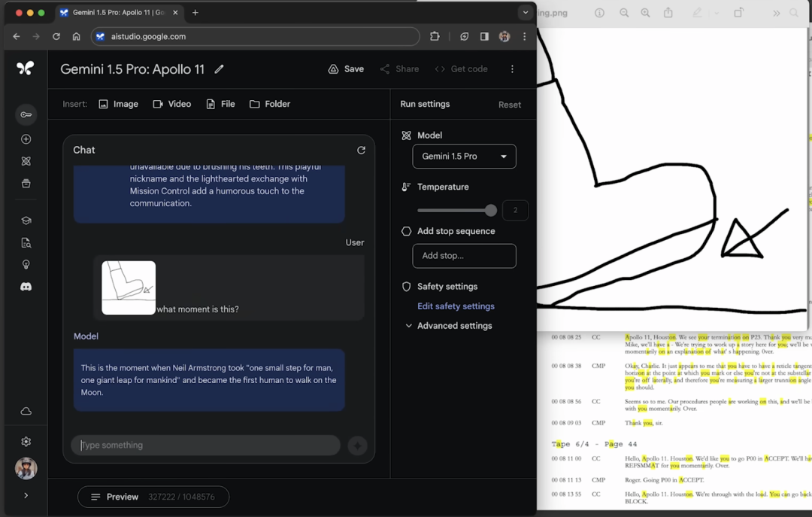Click the Edit safety settings link
Viewport: 812px width, 517px height.
[456, 306]
